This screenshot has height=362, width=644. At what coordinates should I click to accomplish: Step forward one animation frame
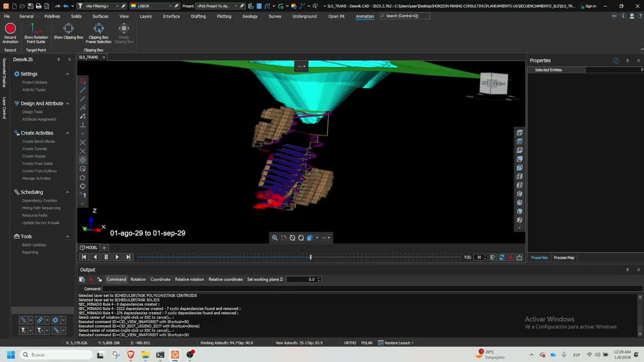pos(117,257)
